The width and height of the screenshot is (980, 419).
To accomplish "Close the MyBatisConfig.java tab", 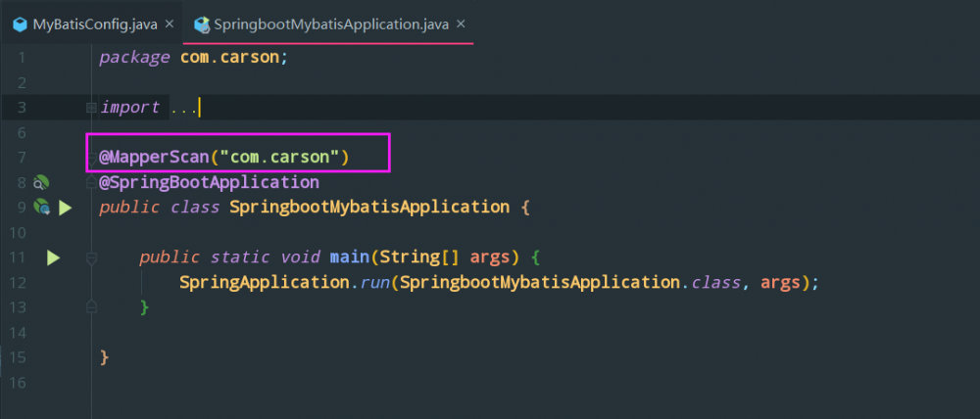I will click(169, 24).
